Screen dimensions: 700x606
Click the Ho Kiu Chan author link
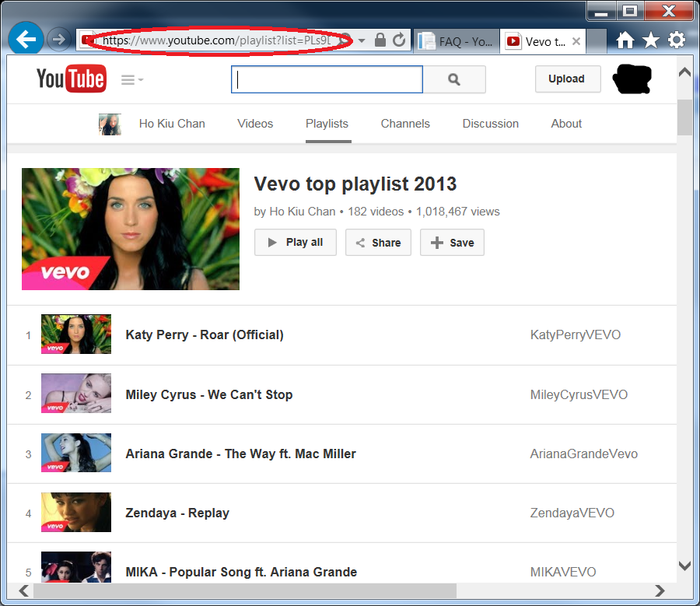(303, 212)
